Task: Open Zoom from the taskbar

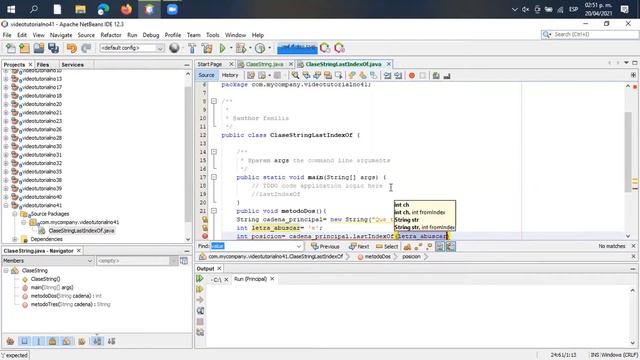Action: [x=172, y=9]
